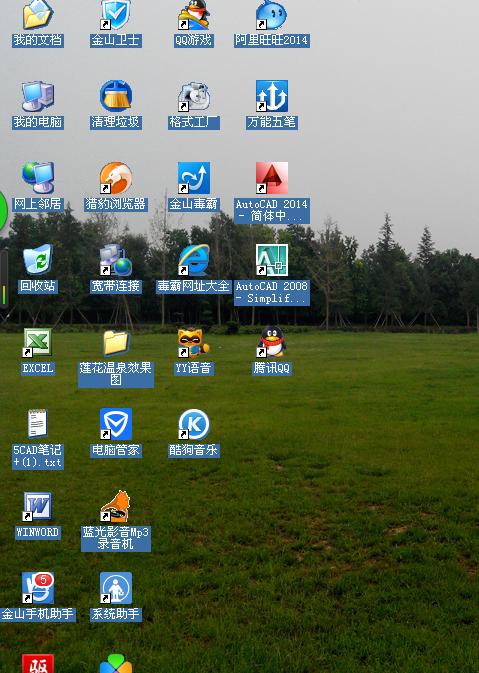Viewport: 479px width, 673px height.
Task: Open 回收站 recycle bin
Action: coord(38,260)
